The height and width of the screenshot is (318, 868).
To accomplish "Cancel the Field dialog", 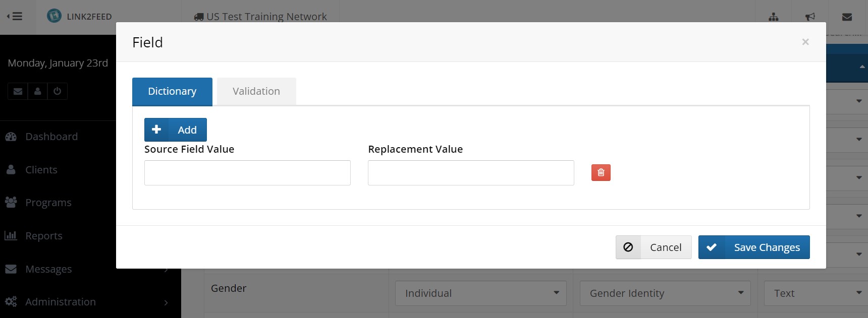I will click(x=654, y=247).
